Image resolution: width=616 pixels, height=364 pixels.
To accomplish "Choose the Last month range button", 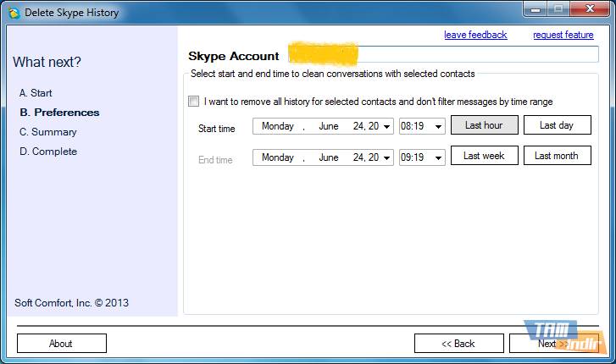I will pos(557,156).
